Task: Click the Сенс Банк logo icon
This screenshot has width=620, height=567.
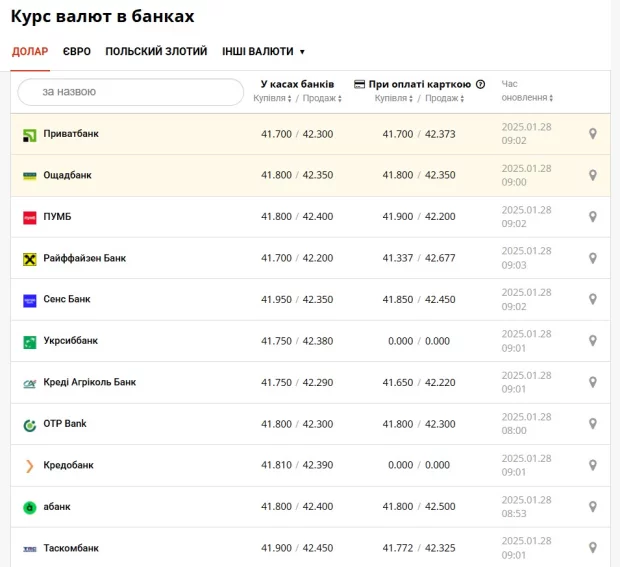Action: click(30, 300)
